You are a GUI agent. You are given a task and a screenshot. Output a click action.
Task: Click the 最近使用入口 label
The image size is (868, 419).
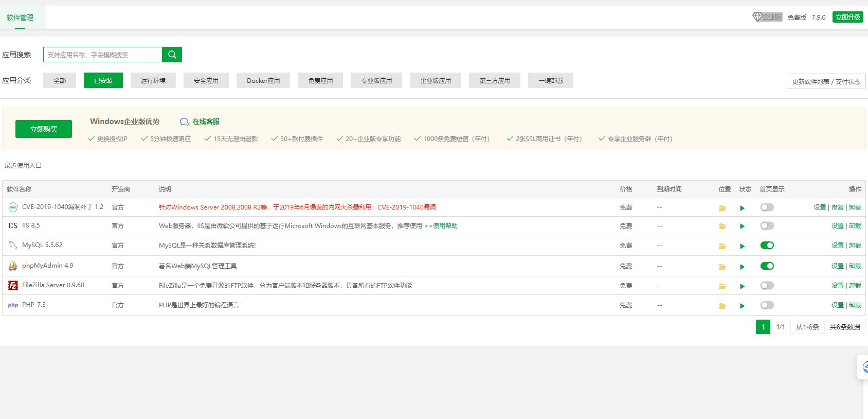click(23, 166)
